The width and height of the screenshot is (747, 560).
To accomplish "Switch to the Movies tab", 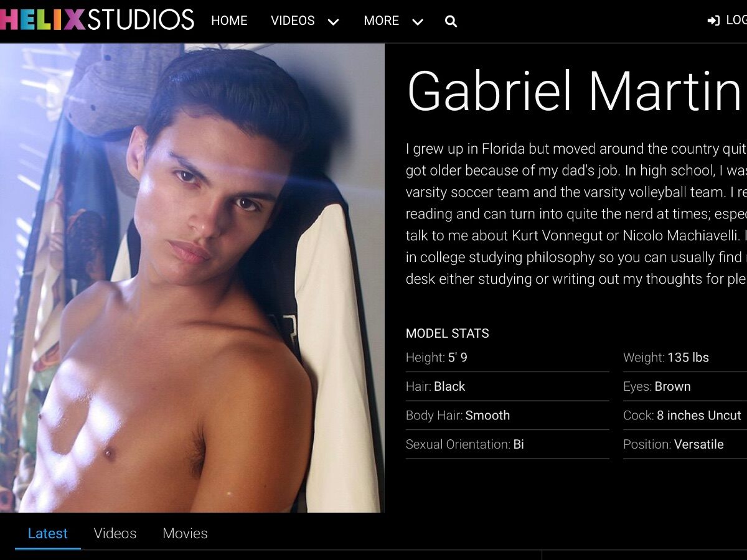I will 185,533.
